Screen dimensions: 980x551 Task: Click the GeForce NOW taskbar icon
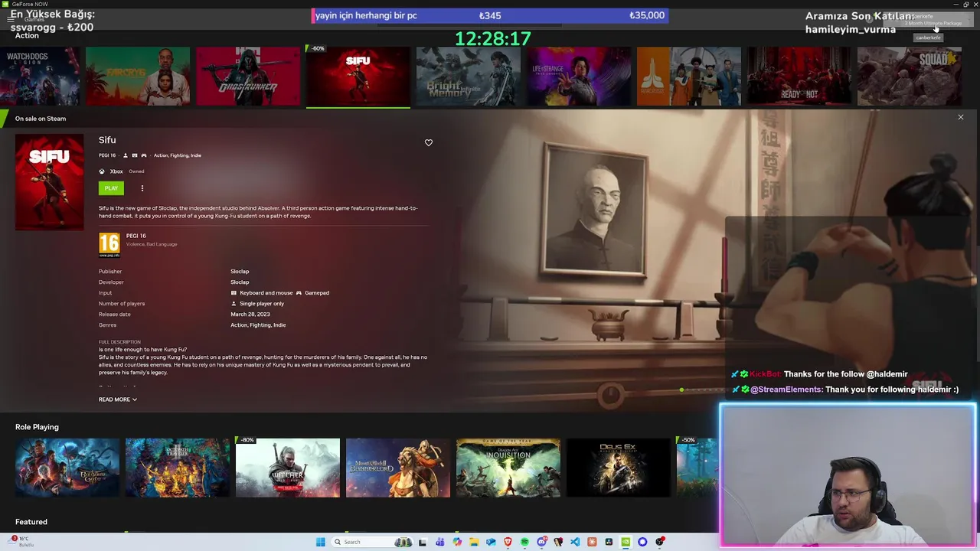[x=626, y=542]
